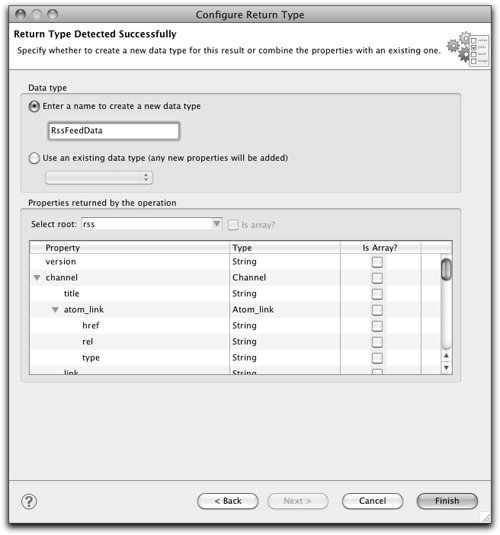The width and height of the screenshot is (500, 535).
Task: Collapse the atom_link tree node
Action: click(x=55, y=310)
